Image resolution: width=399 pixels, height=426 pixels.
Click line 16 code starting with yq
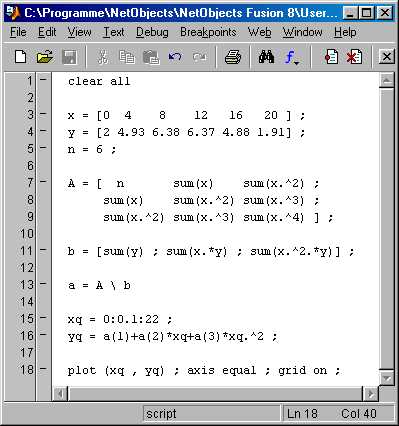[x=172, y=336]
